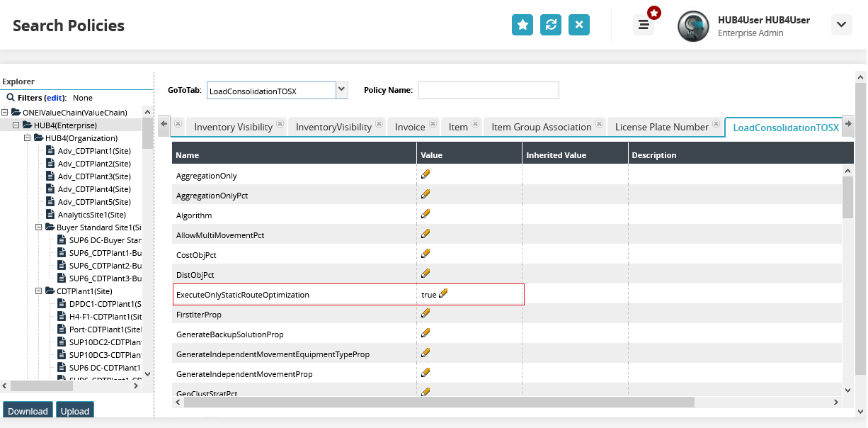This screenshot has height=428, width=868.
Task: Click the HUB4User profile avatar
Action: pyautogui.click(x=693, y=26)
